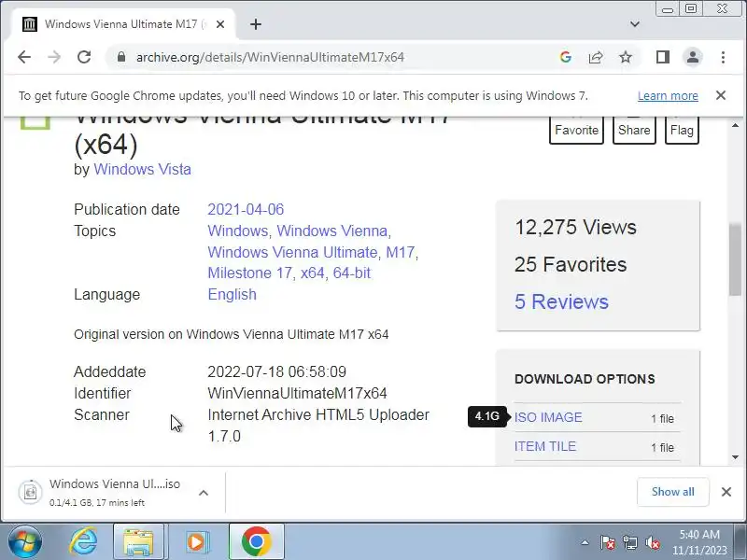The height and width of the screenshot is (560, 747).
Task: Open the Google icon in address bar
Action: tap(566, 57)
